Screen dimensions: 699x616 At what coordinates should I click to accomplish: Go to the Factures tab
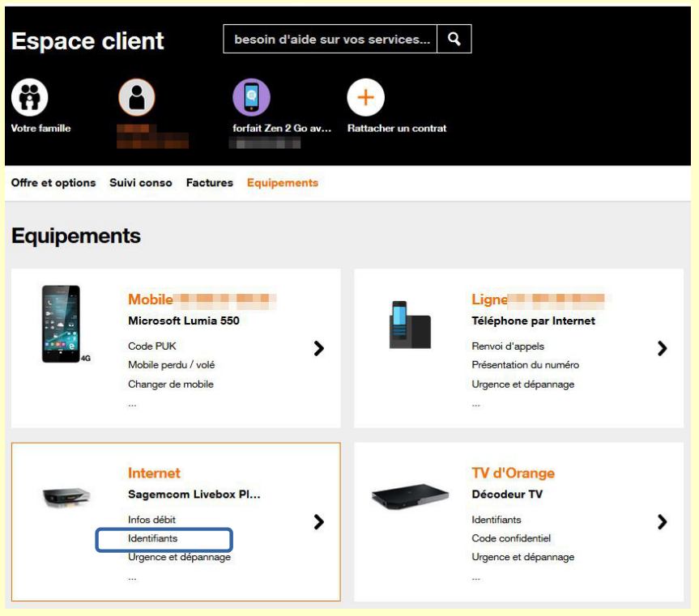point(209,183)
